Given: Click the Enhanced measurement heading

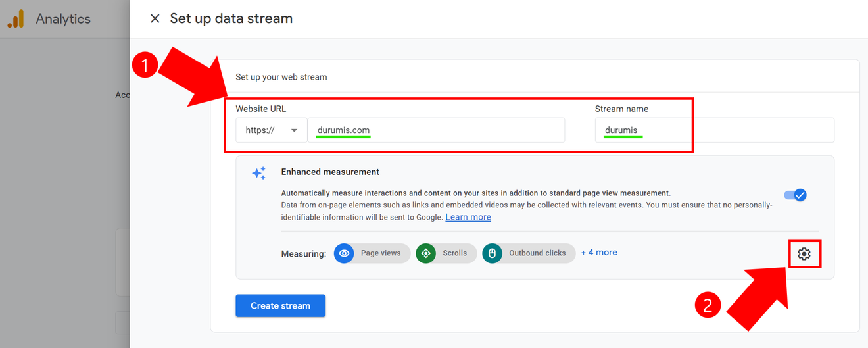Looking at the screenshot, I should (330, 172).
